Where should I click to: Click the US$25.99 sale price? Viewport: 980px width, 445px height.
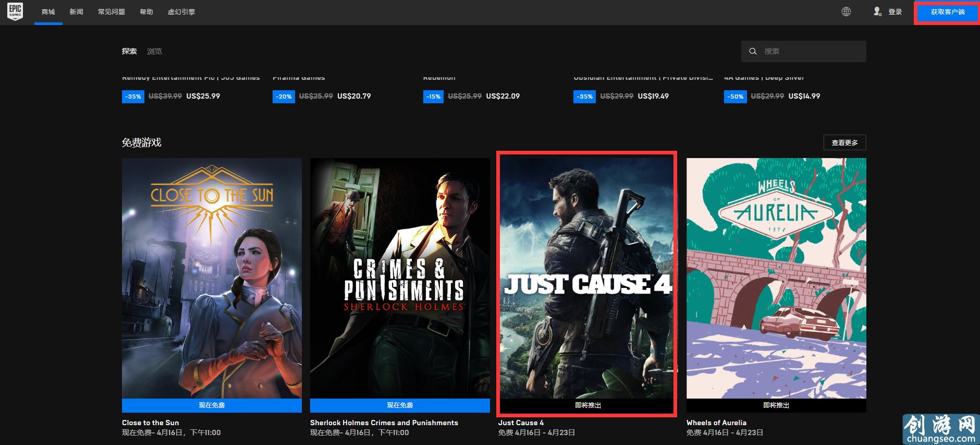pyautogui.click(x=203, y=96)
